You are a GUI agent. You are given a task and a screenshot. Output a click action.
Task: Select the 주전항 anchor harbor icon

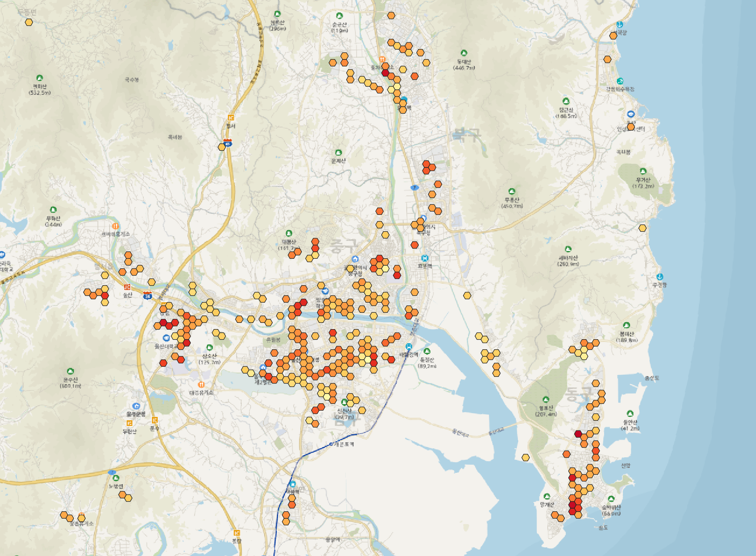[659, 277]
